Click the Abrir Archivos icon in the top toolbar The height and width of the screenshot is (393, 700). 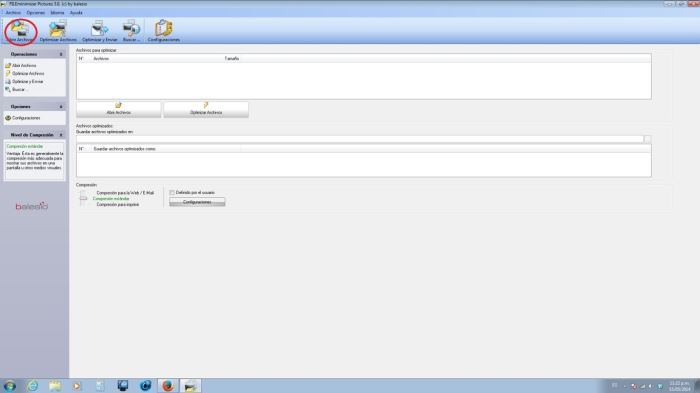tap(21, 31)
